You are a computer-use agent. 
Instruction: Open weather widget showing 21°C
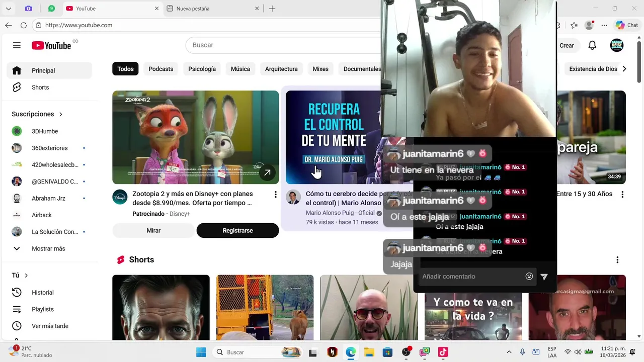click(30, 351)
